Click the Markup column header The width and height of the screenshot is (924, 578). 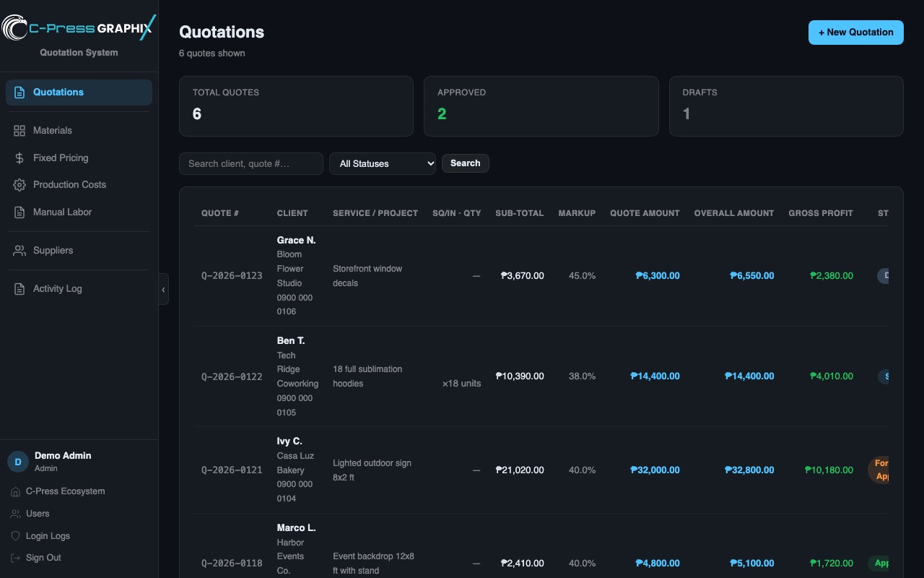coord(577,213)
